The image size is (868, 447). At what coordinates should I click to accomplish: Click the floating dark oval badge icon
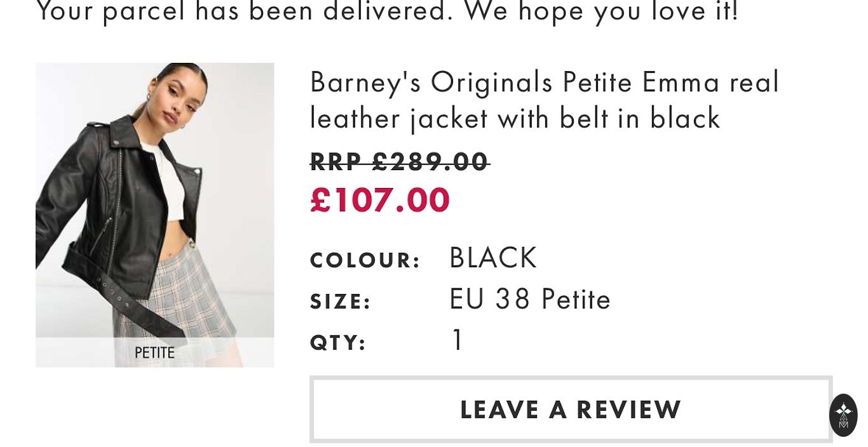tap(843, 415)
